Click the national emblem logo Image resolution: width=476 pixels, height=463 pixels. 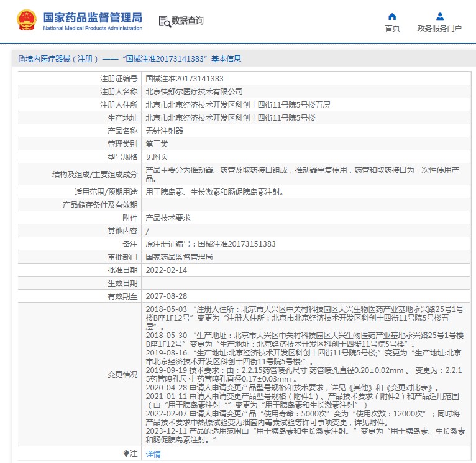tap(26, 21)
